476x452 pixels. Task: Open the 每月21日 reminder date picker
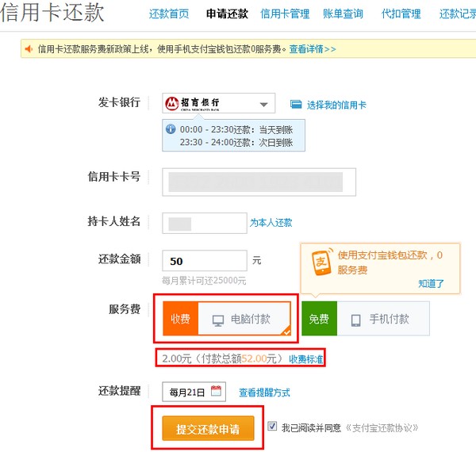coord(194,392)
